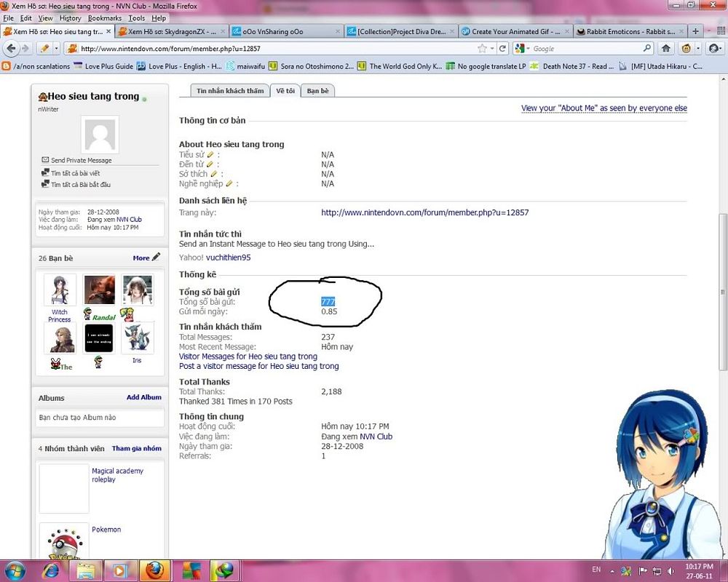Open Windows Explorer folder icon on taskbar
Image resolution: width=728 pixels, height=582 pixels.
coord(85,570)
